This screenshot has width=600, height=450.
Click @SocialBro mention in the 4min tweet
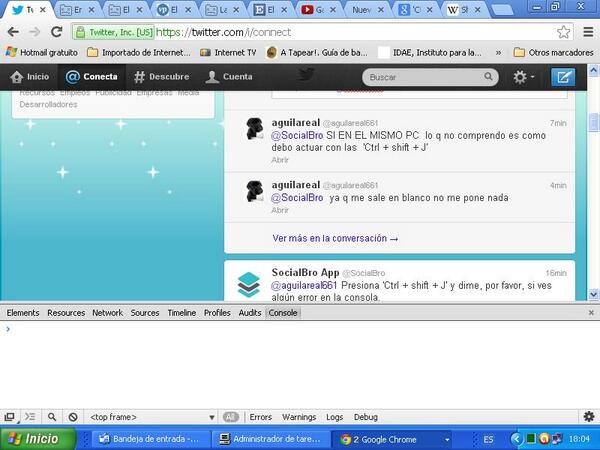pos(297,198)
